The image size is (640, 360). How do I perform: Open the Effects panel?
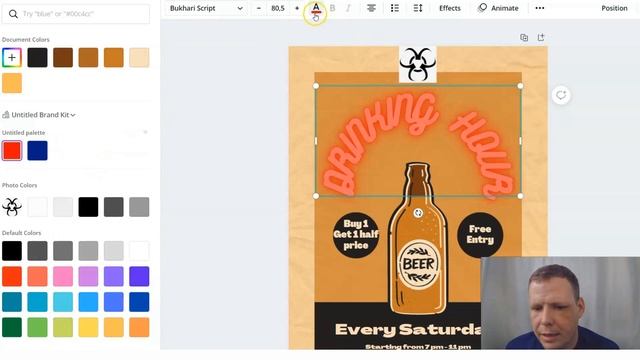[x=450, y=8]
